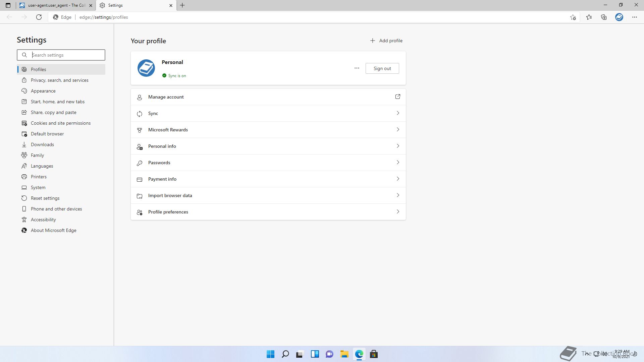Image resolution: width=644 pixels, height=362 pixels.
Task: Click the Refresh page icon
Action: pyautogui.click(x=39, y=17)
